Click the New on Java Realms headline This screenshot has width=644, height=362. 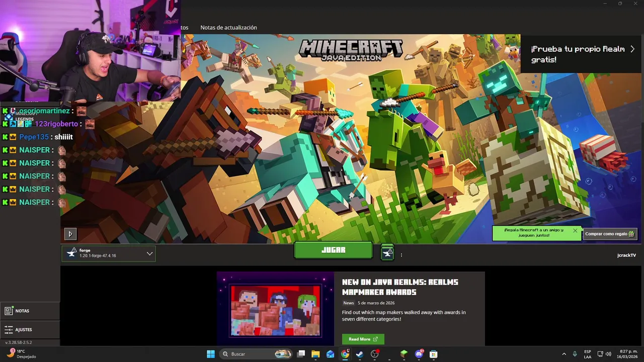tap(400, 287)
